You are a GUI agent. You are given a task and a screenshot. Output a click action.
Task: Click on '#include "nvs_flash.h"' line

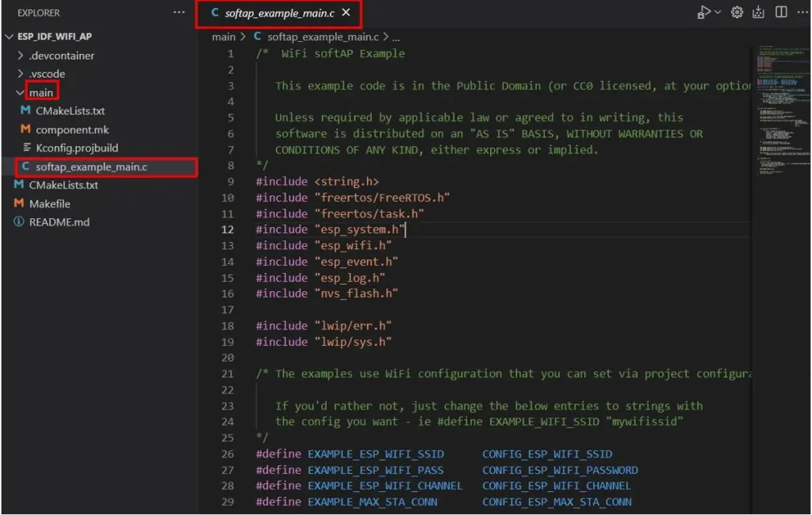(327, 294)
